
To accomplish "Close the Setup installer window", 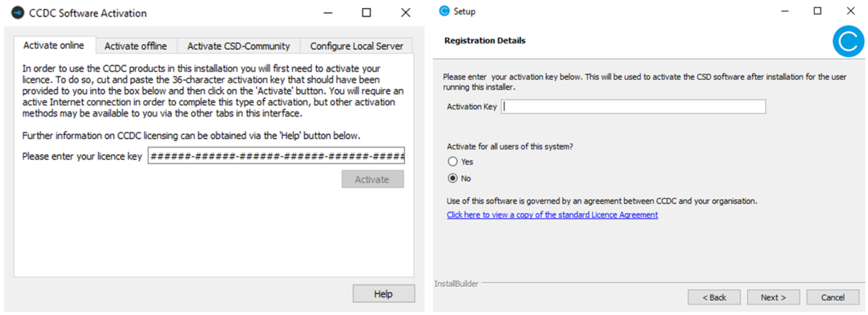I will (850, 11).
